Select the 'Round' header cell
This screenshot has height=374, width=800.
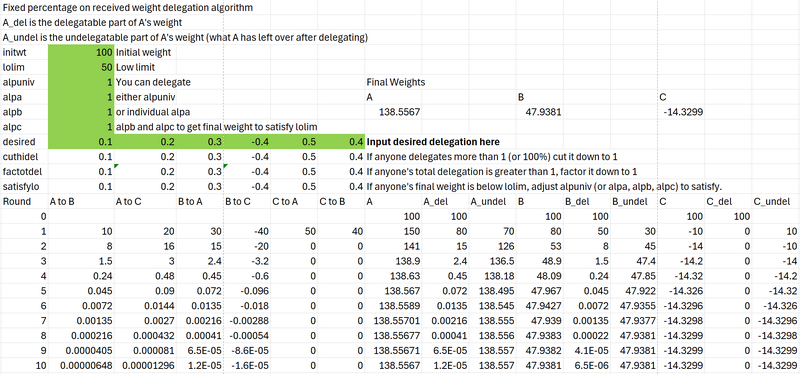click(24, 201)
